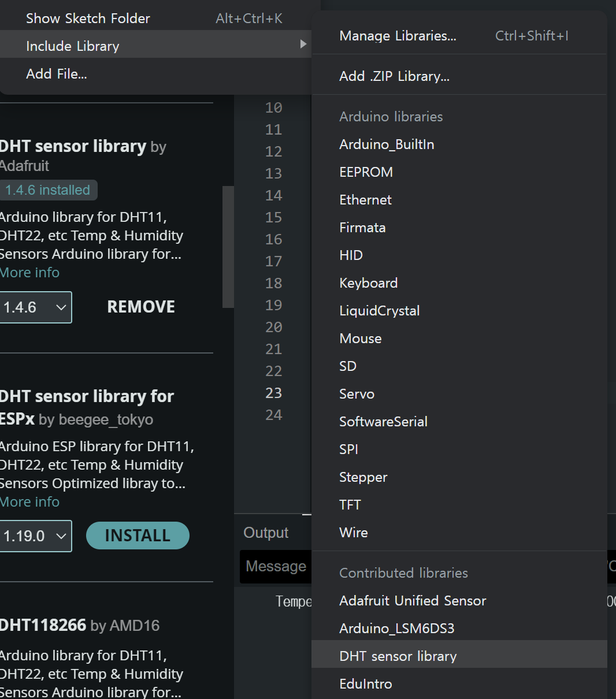Click DHT sensor library title by Adafruit
The image size is (616, 699).
coord(73,146)
